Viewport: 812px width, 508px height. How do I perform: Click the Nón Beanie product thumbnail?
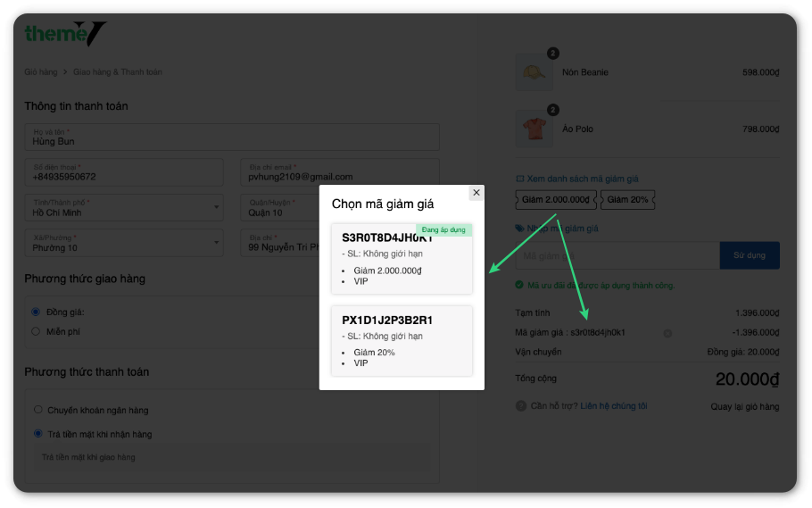tap(534, 72)
